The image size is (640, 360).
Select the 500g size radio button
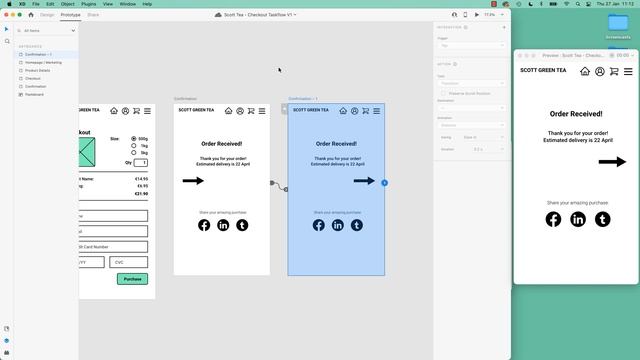pos(134,139)
